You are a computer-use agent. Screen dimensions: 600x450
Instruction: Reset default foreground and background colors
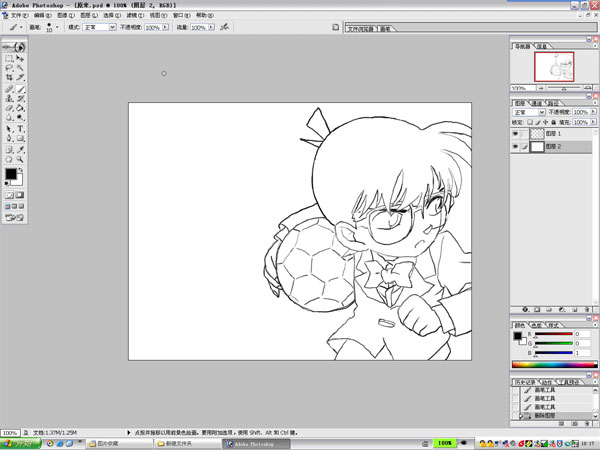click(x=7, y=184)
